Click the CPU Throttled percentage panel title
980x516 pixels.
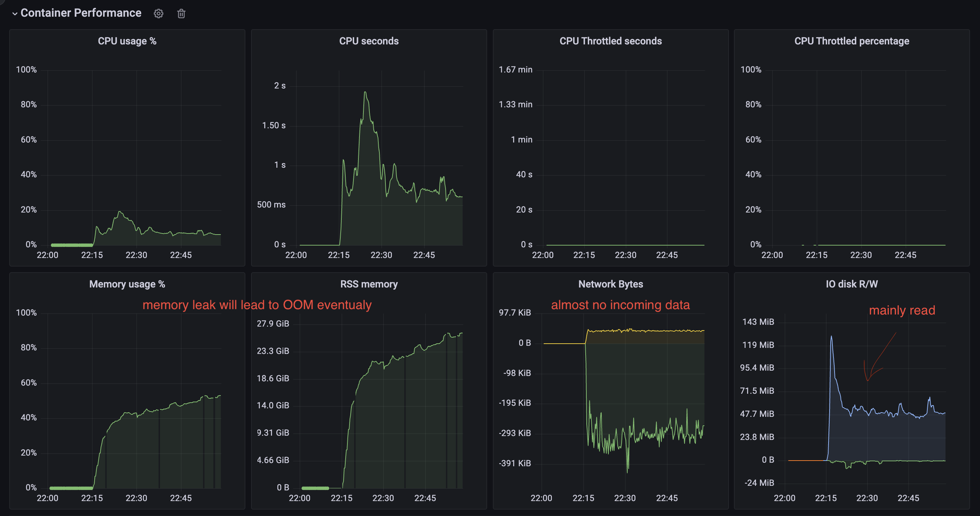click(x=851, y=41)
